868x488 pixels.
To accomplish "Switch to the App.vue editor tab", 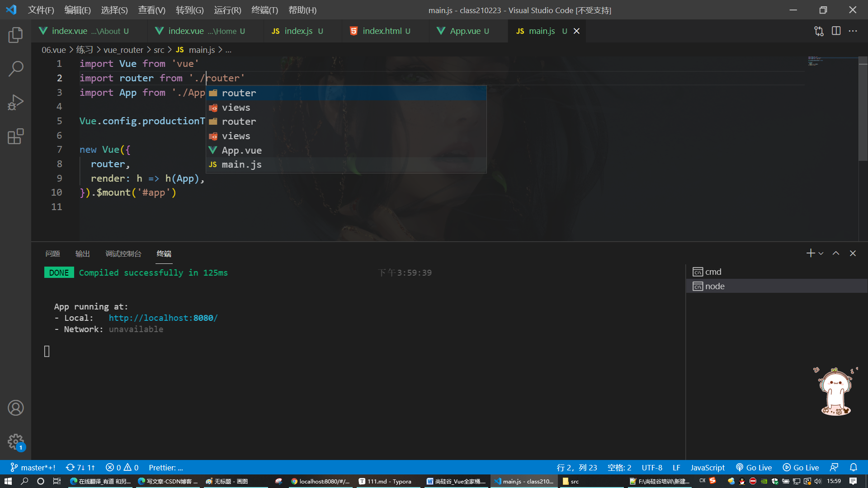I will tap(465, 31).
